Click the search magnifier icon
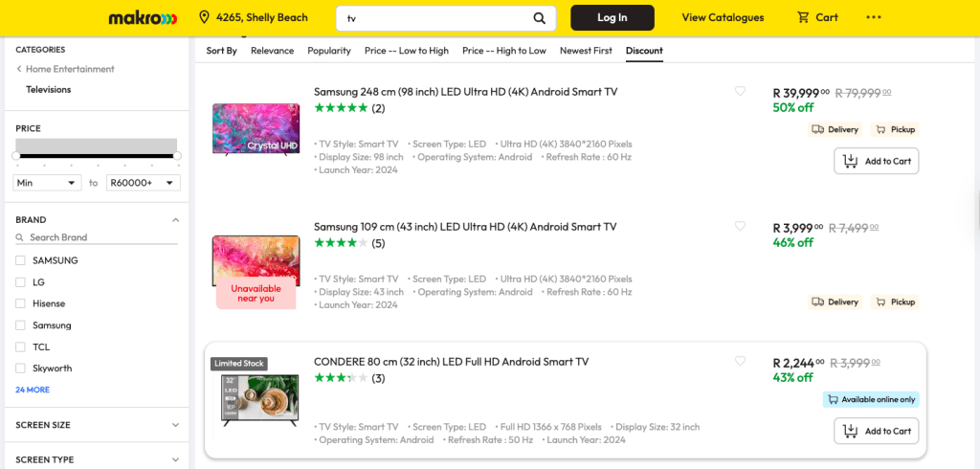 540,18
